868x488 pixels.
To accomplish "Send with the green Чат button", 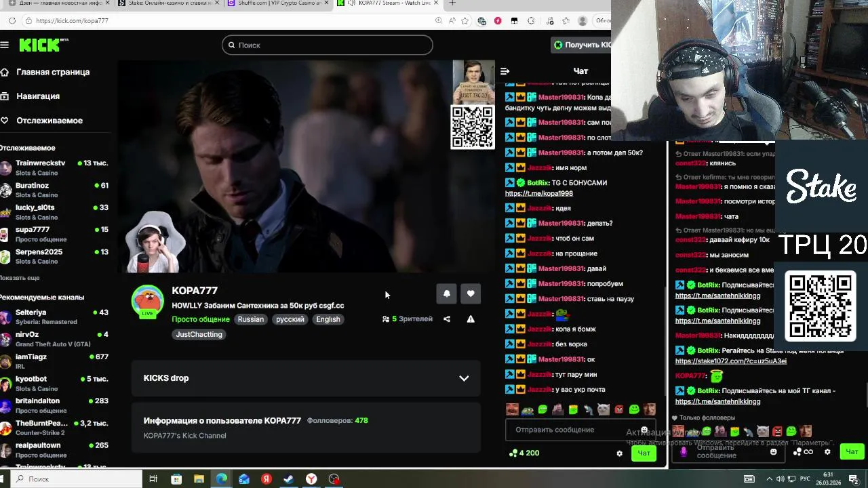I will 644,453.
